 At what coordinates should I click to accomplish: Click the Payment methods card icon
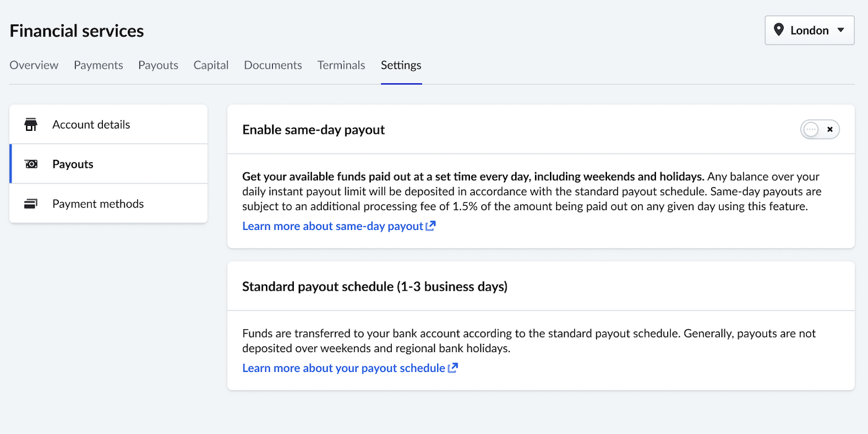(x=31, y=204)
